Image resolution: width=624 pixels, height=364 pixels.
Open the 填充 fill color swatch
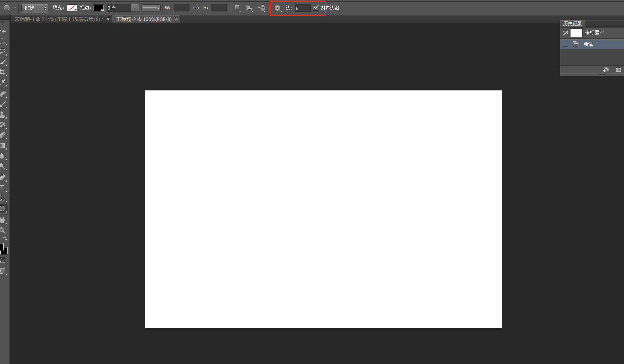(x=72, y=8)
